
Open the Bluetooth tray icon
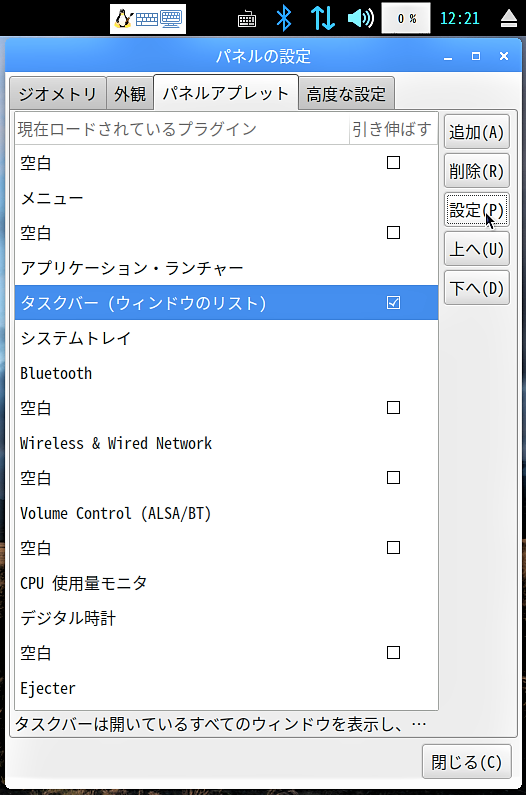[x=284, y=18]
